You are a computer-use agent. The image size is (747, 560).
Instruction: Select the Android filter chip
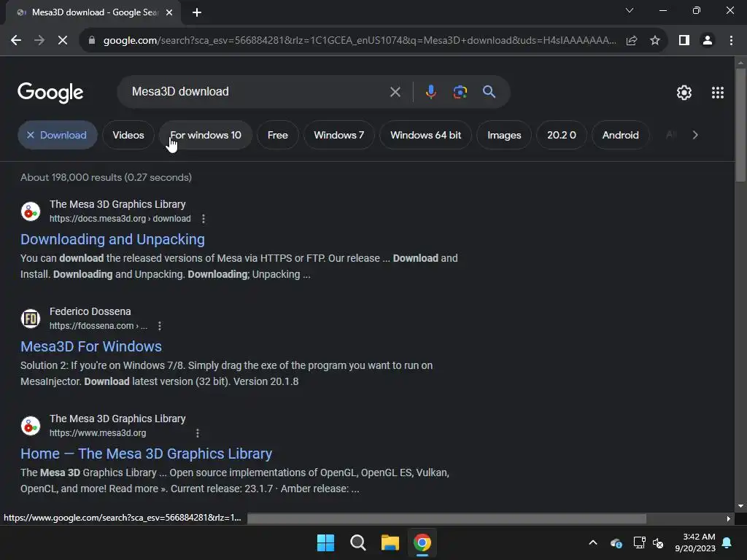[620, 135]
